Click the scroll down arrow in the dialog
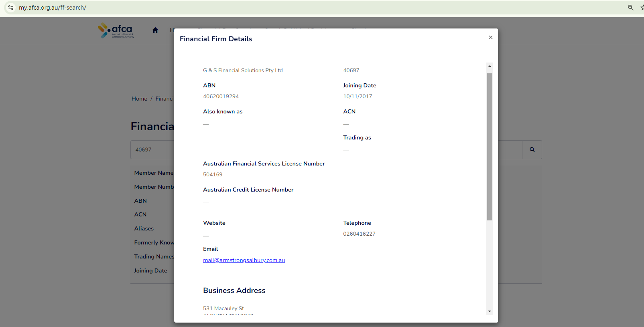The image size is (644, 327). point(490,311)
